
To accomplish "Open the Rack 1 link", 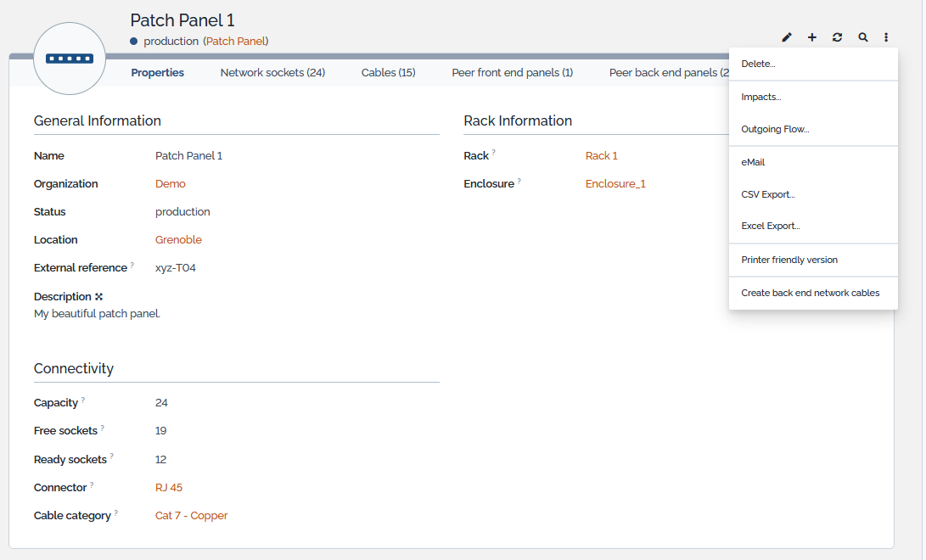I will click(x=601, y=156).
